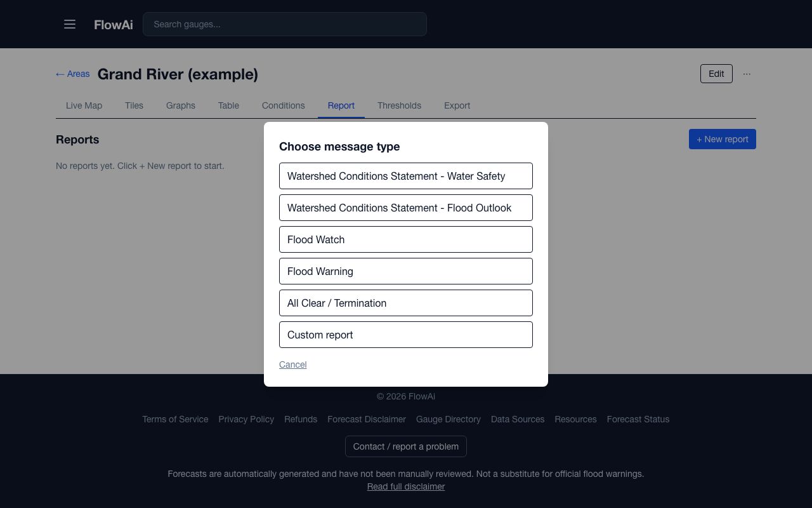This screenshot has height=508, width=812.
Task: Go back to Areas
Action: click(72, 74)
